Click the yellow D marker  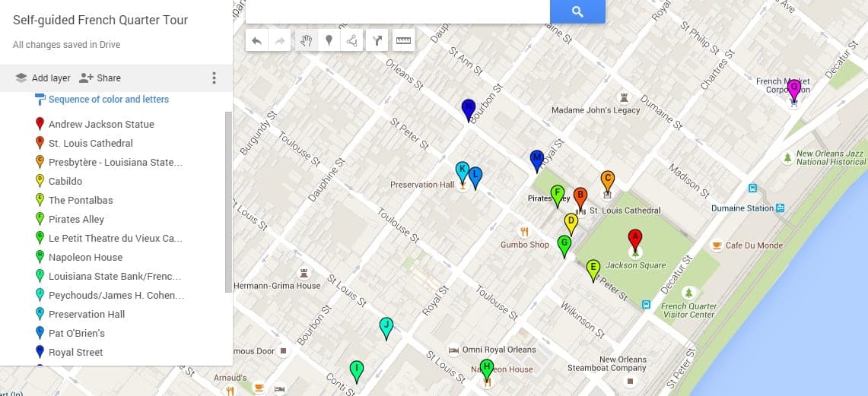point(571,225)
